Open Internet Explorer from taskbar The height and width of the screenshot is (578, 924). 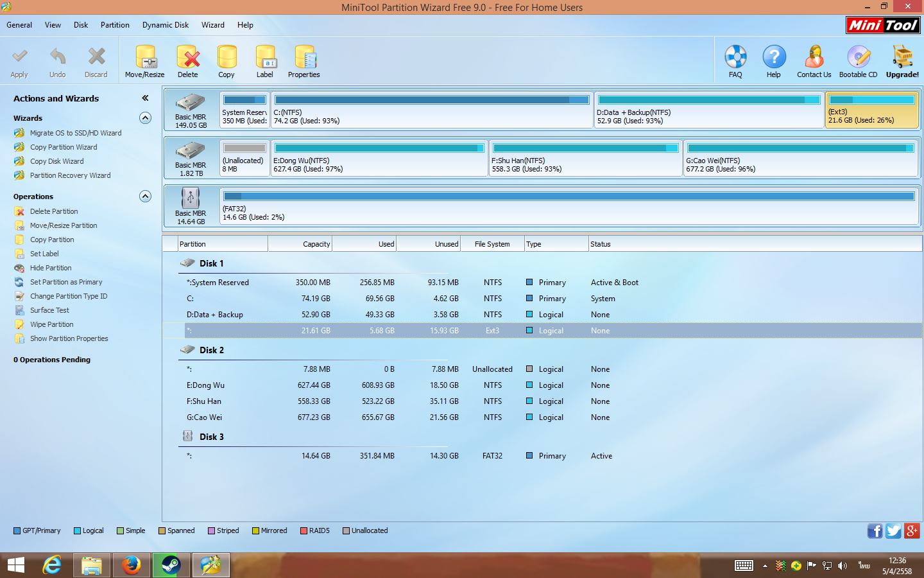[52, 565]
